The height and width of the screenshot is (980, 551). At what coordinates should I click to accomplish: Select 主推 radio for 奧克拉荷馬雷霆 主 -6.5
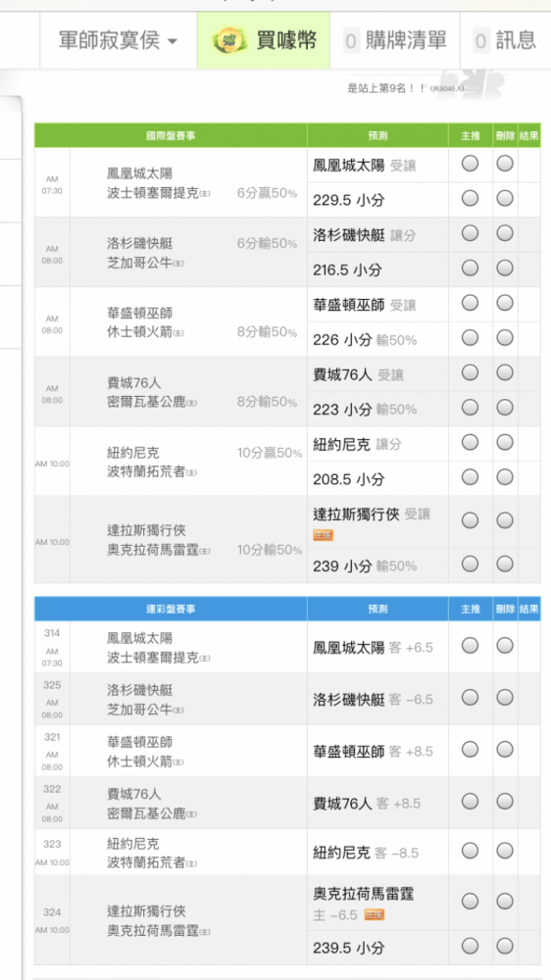click(x=470, y=902)
